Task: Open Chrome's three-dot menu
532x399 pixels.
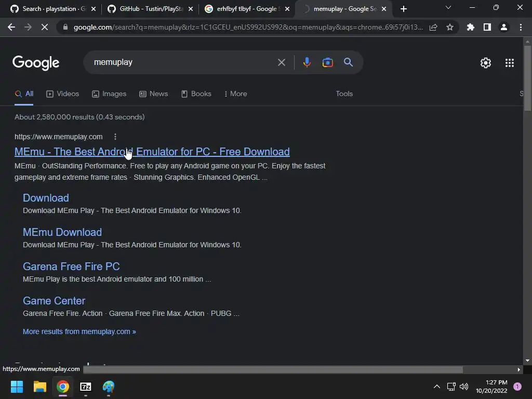Action: (x=521, y=27)
